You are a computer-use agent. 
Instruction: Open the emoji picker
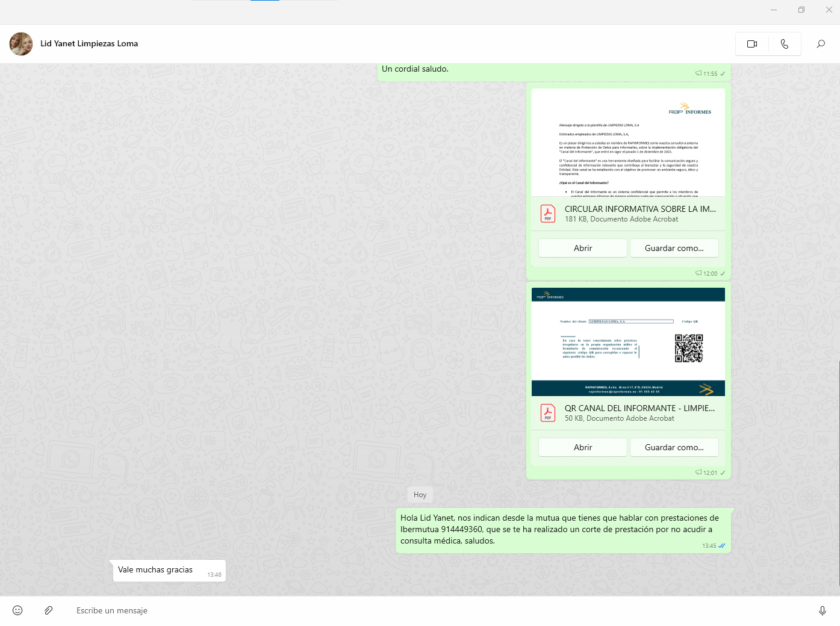click(17, 610)
